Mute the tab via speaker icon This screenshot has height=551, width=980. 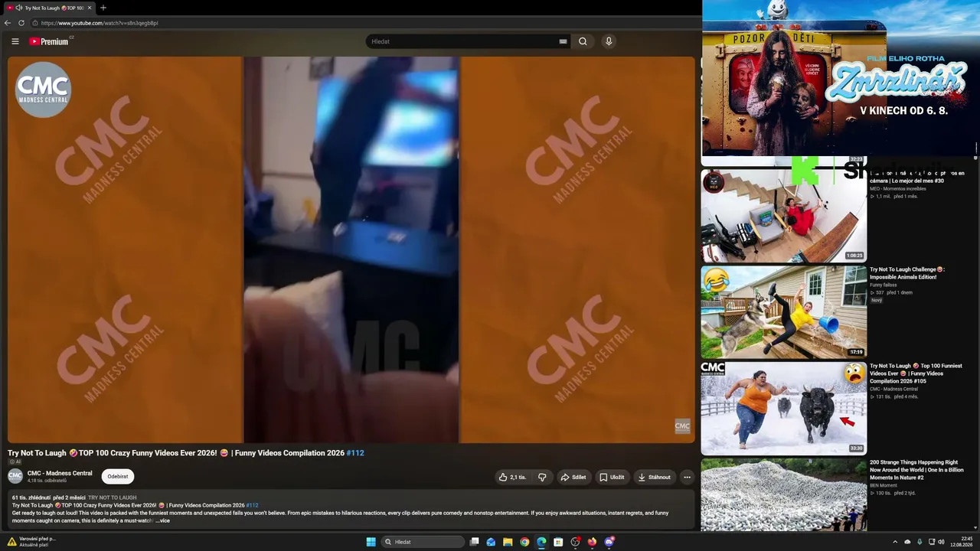pos(19,8)
